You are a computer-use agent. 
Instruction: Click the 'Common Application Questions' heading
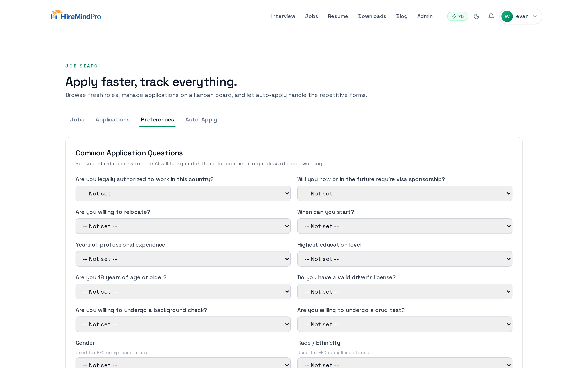point(129,153)
